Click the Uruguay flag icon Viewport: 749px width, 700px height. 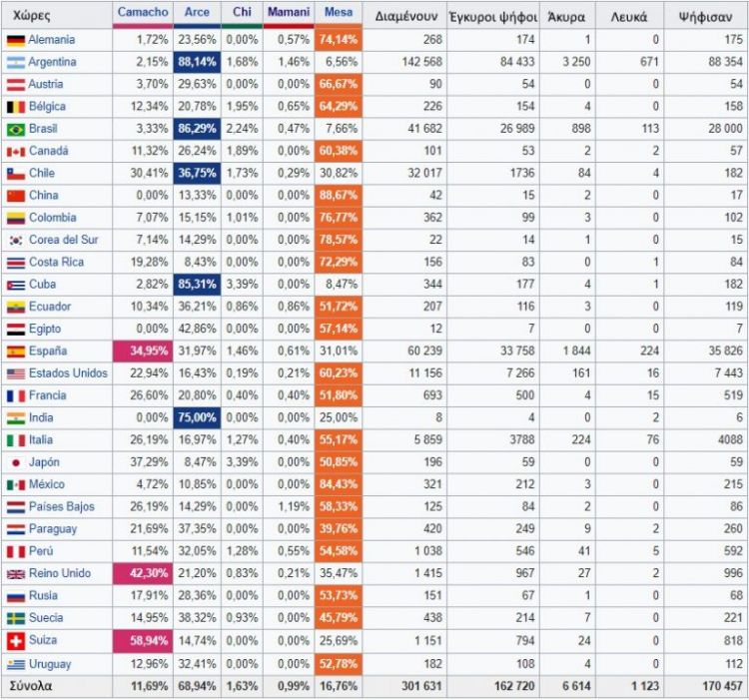point(15,664)
